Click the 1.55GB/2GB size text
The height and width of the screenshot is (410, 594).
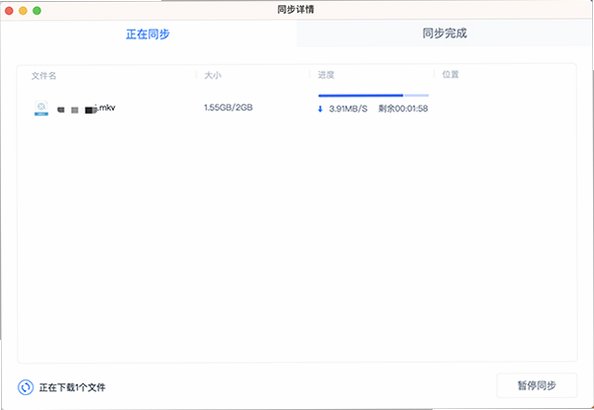tap(228, 108)
